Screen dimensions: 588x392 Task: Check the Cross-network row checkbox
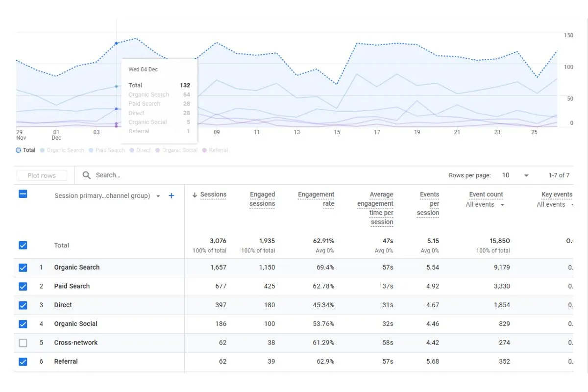pyautogui.click(x=23, y=343)
